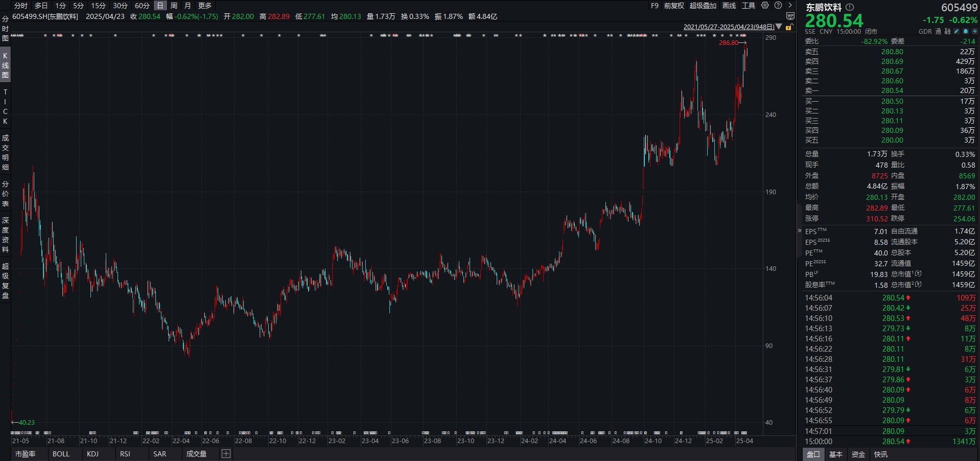This screenshot has width=980, height=461.
Task: Add indicator panel with plus box icon
Action: pos(226,454)
